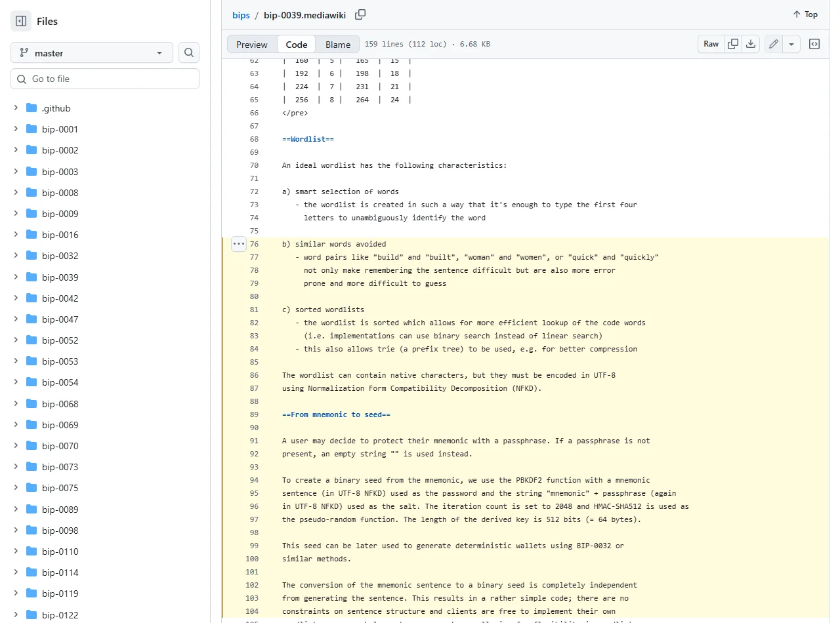Click the "c) sorted wordlists" line
This screenshot has height=623, width=840.
(x=323, y=310)
